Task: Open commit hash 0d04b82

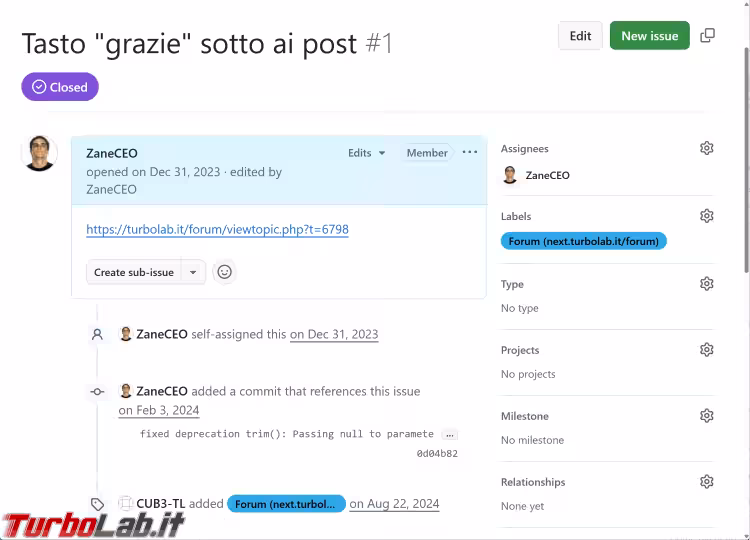Action: coord(437,453)
